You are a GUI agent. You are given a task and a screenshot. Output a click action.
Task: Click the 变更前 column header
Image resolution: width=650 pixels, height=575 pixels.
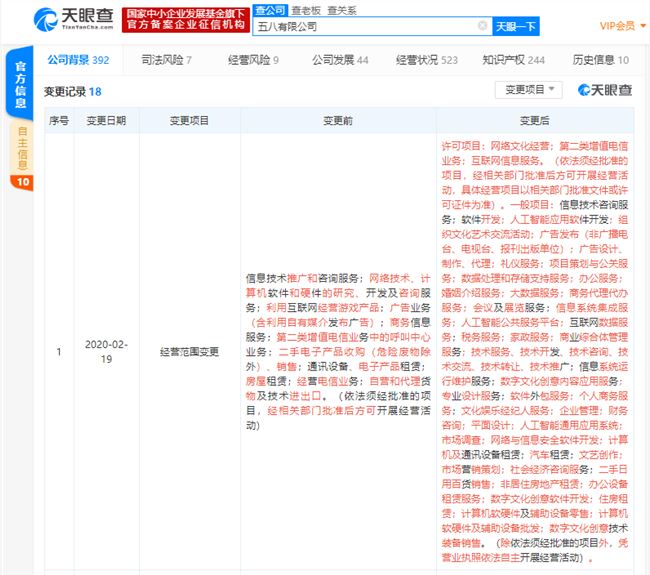click(x=338, y=121)
